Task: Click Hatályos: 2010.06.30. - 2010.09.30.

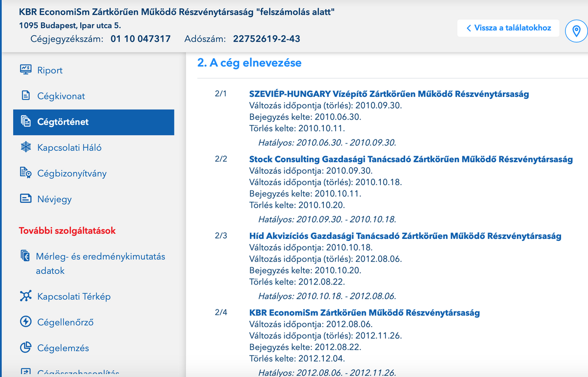Action: [x=327, y=142]
